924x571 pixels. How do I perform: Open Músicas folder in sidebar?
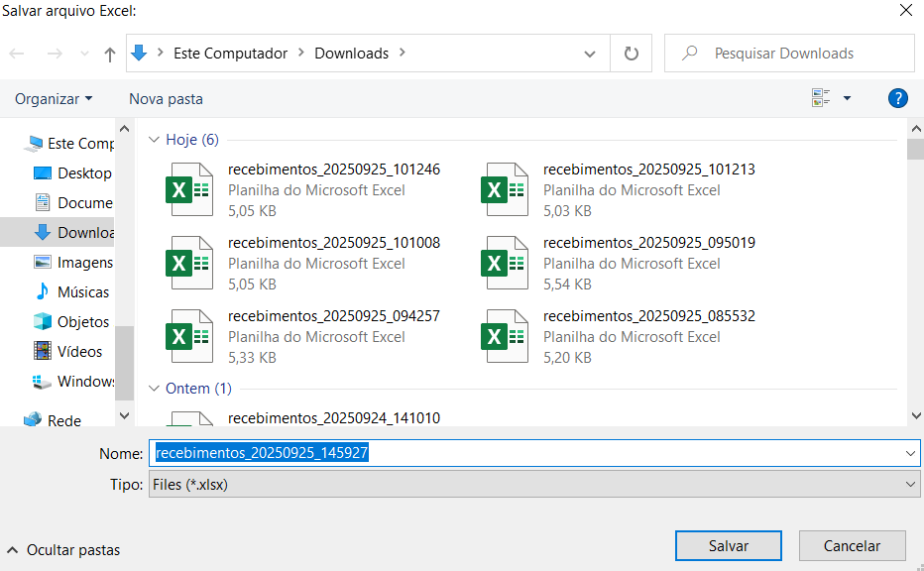coord(82,292)
